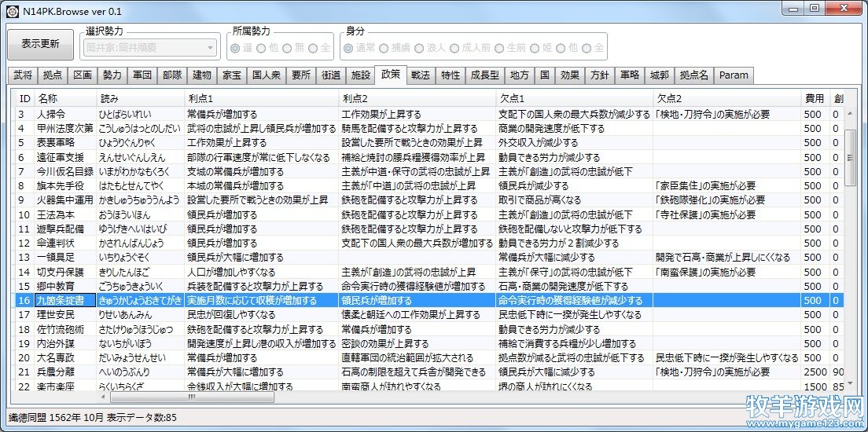This screenshot has width=868, height=432.
Task: Sort by the ID column header
Action: [x=25, y=99]
